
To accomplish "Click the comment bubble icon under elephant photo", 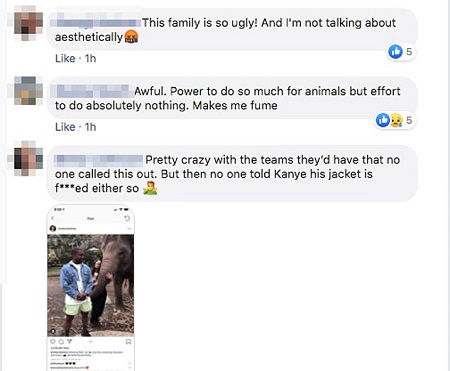I will pos(61,342).
